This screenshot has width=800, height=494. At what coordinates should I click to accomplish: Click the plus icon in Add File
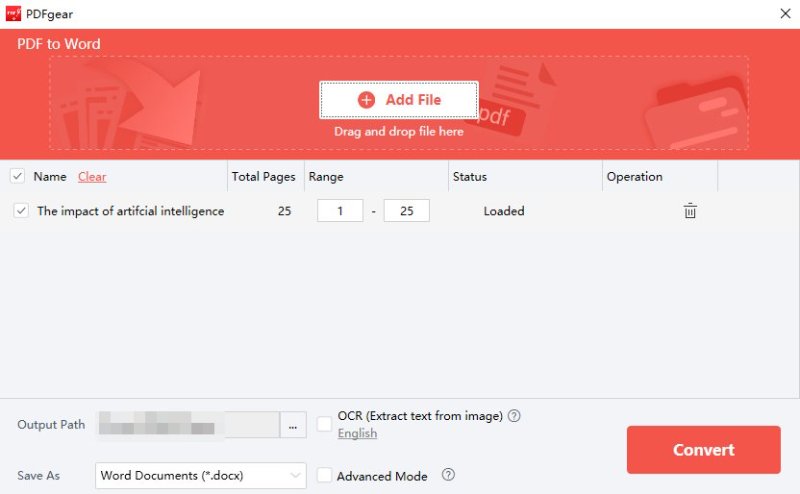pyautogui.click(x=366, y=100)
